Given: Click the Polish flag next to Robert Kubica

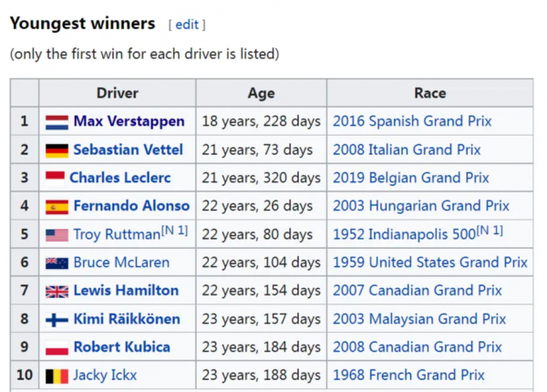Looking at the screenshot, I should 57,347.
